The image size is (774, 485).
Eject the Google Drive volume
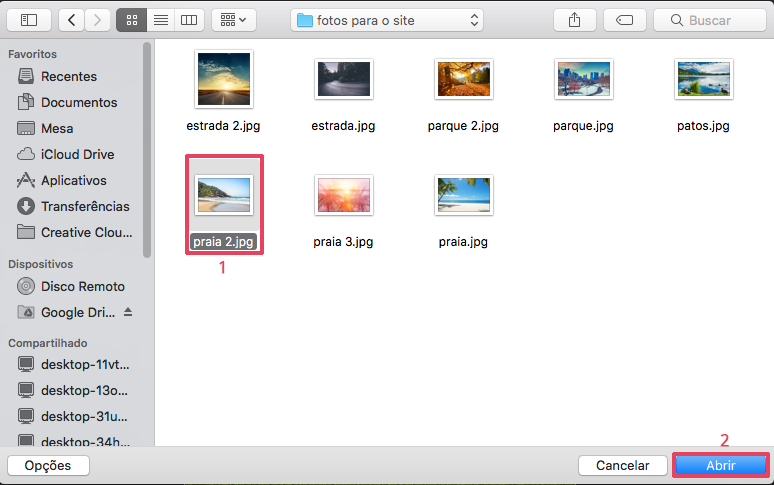(128, 312)
